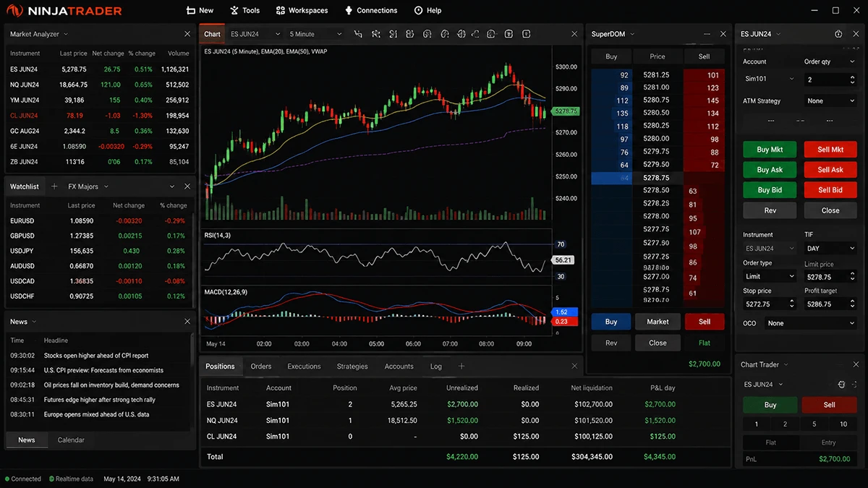Image resolution: width=868 pixels, height=488 pixels.
Task: Open the Workspaces menu
Action: tap(302, 11)
